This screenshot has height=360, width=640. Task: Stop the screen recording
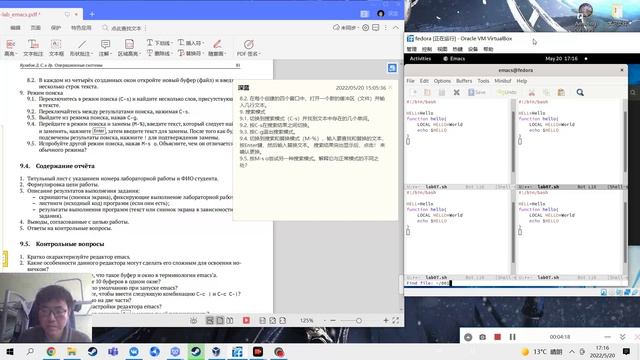click(x=497, y=337)
